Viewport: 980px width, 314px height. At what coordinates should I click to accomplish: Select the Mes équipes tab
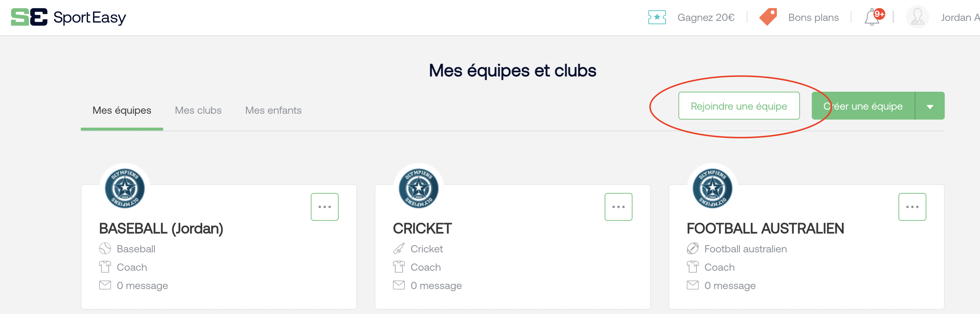(x=122, y=110)
